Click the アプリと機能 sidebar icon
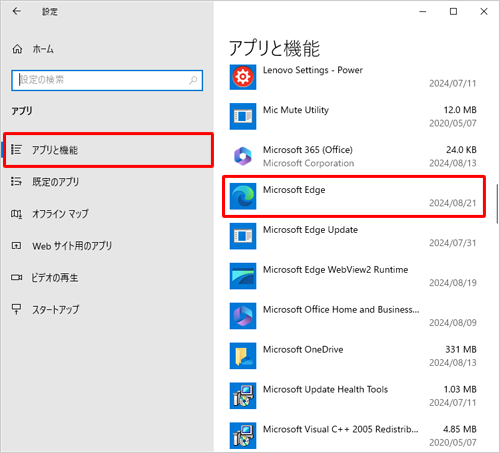 tap(16, 150)
